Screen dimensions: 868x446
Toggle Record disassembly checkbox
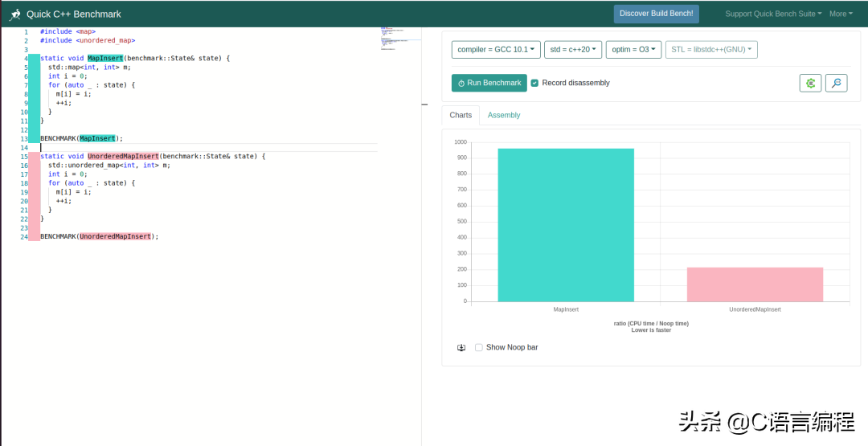[x=534, y=83]
